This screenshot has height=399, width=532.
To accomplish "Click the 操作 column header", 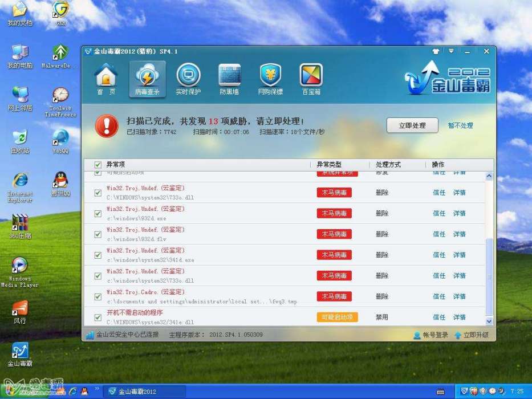I will pyautogui.click(x=438, y=165).
